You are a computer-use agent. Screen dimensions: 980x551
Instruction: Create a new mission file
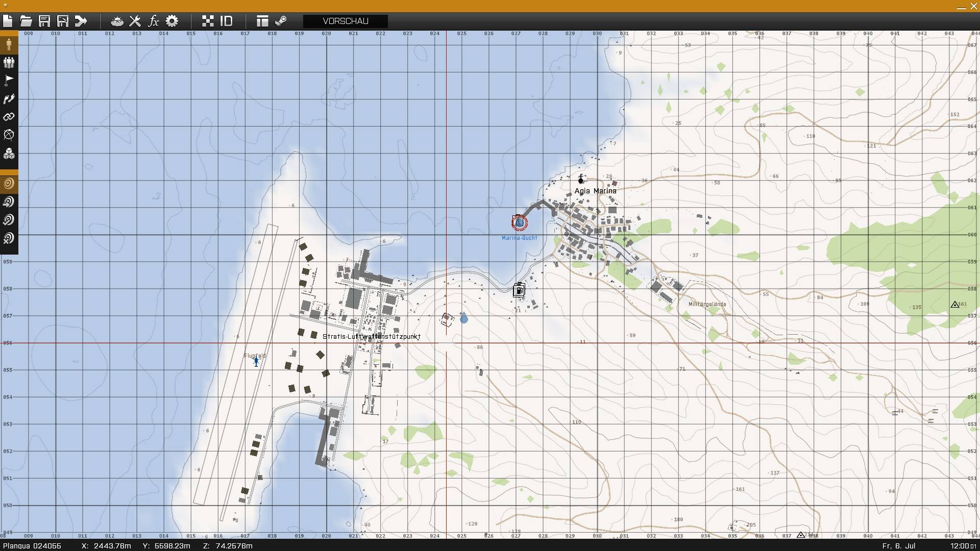pos(8,21)
